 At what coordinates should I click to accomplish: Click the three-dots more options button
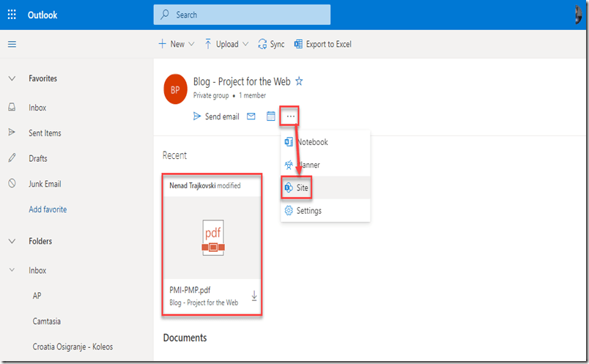[291, 116]
